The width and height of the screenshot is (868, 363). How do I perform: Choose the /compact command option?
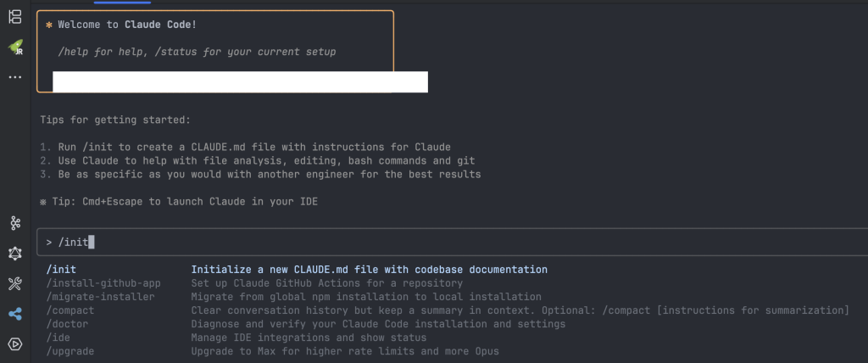pos(70,310)
